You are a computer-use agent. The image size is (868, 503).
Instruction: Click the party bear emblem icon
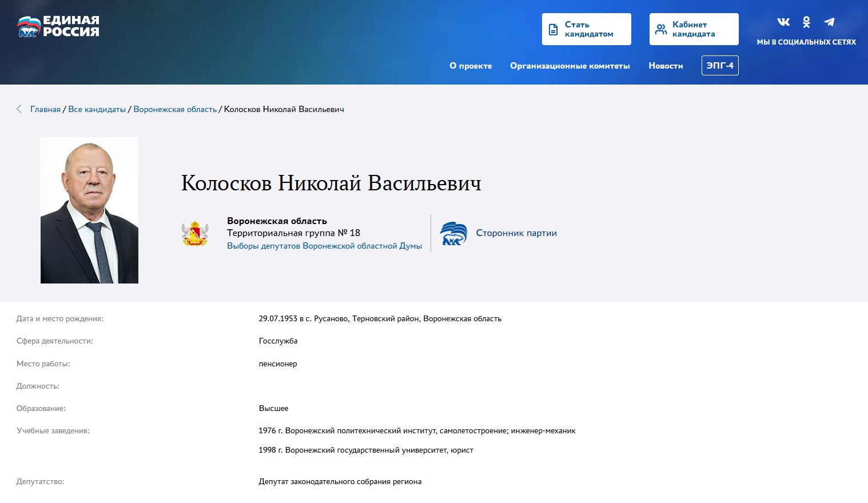coord(453,233)
